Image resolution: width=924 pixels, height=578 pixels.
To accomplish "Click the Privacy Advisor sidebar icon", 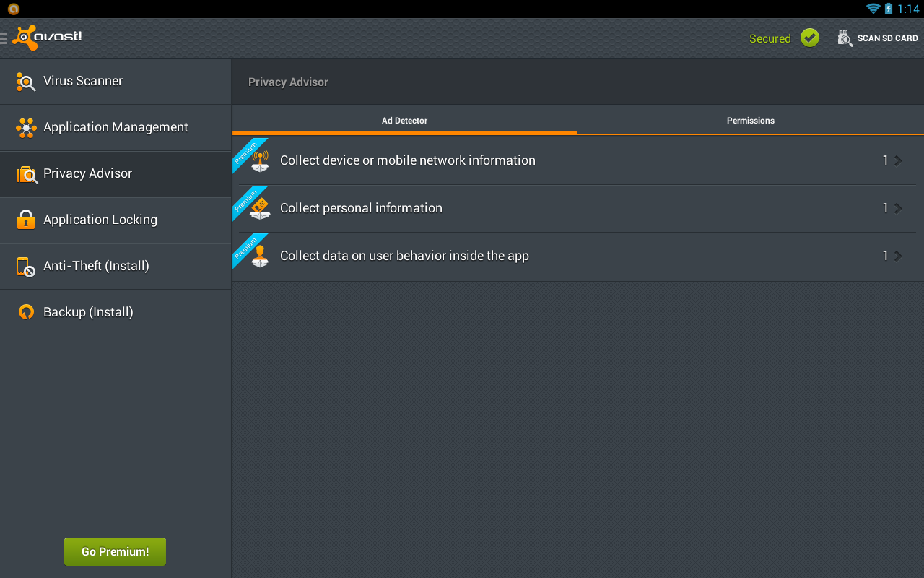I will (26, 174).
